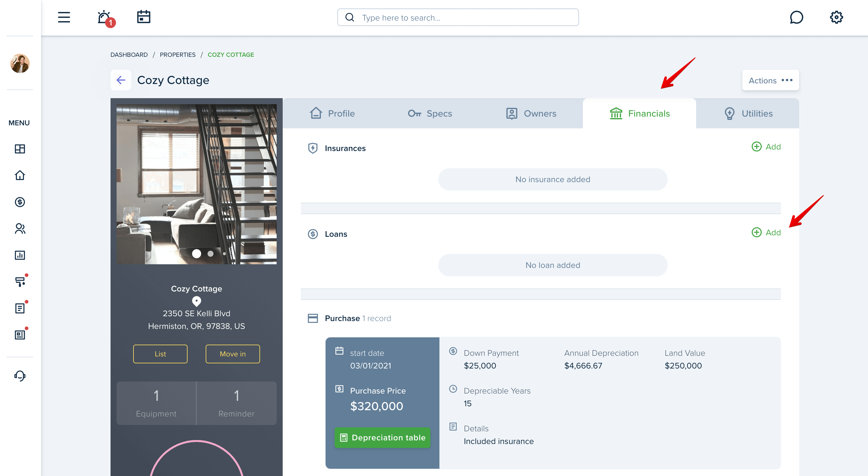The width and height of the screenshot is (868, 476).
Task: Switch to the Owners tab
Action: click(531, 114)
